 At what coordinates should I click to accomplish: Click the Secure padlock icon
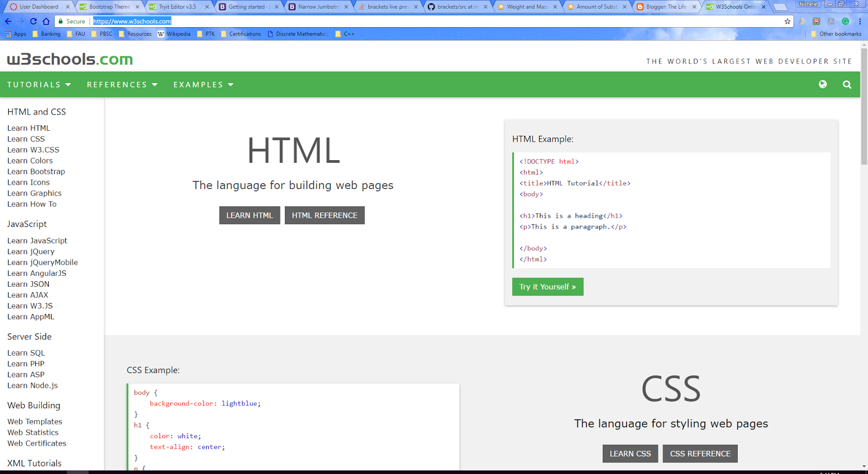[61, 21]
